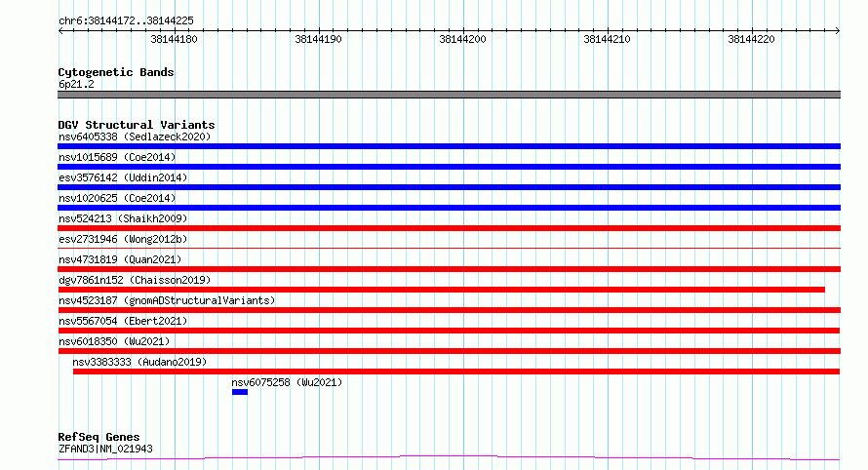Select the 6p21.2 band label
The width and height of the screenshot is (868, 470).
pos(76,84)
